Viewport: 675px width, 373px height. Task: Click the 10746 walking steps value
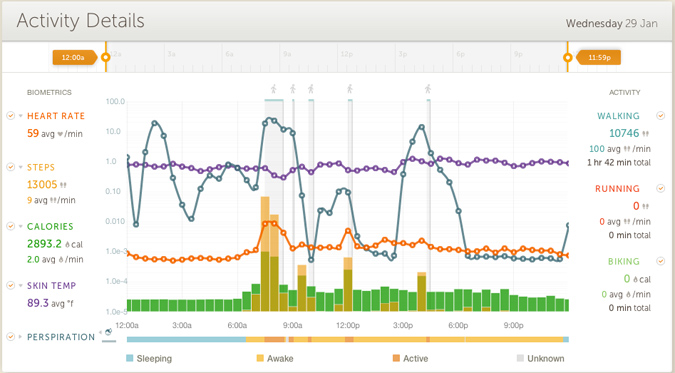[625, 133]
